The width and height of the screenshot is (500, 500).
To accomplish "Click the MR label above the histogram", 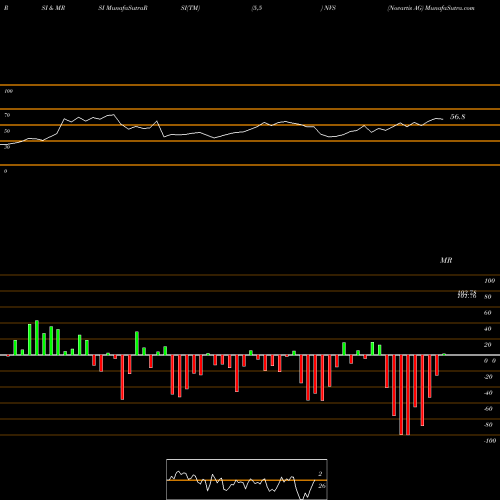I will (446, 260).
